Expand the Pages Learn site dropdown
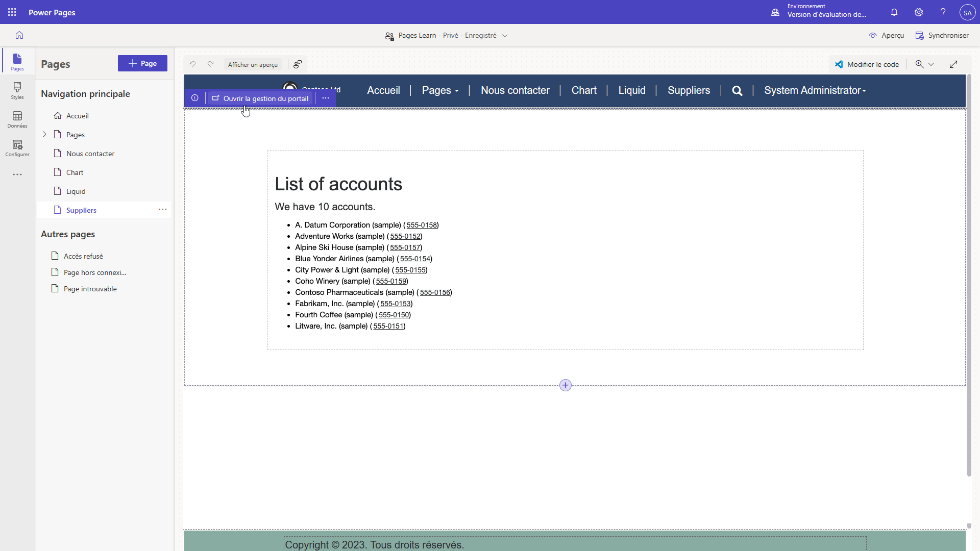This screenshot has height=551, width=980. 505,36
